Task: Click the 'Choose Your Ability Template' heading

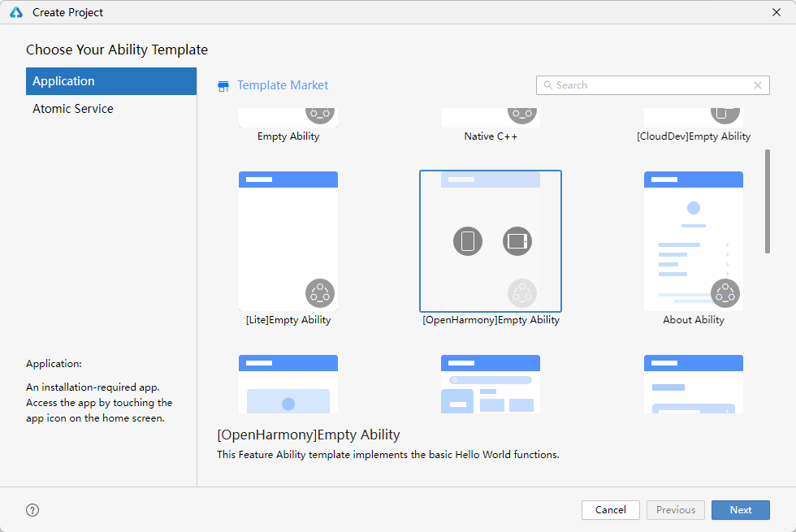Action: pyautogui.click(x=117, y=50)
